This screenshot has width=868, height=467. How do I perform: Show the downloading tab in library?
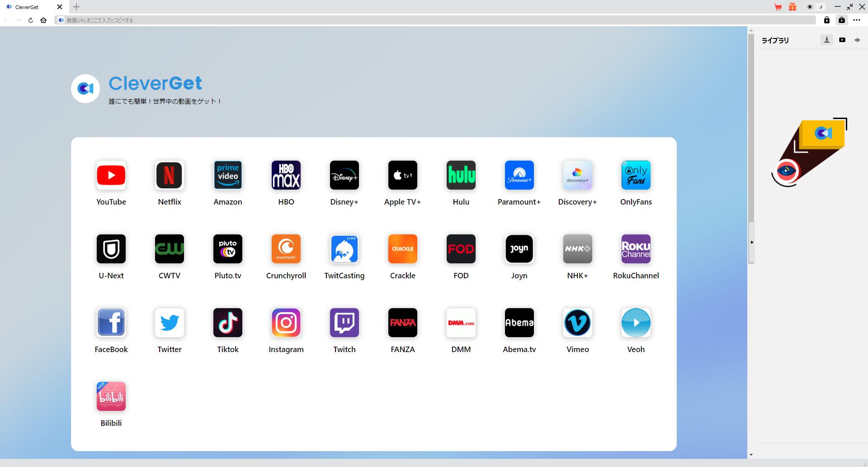pos(827,40)
